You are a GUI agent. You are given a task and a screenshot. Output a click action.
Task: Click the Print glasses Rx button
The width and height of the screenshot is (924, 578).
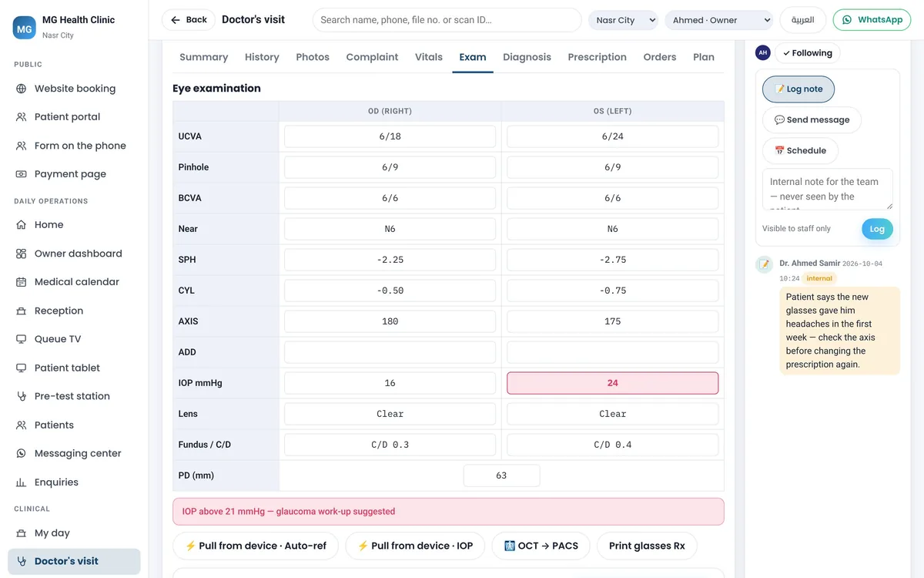[x=647, y=546]
